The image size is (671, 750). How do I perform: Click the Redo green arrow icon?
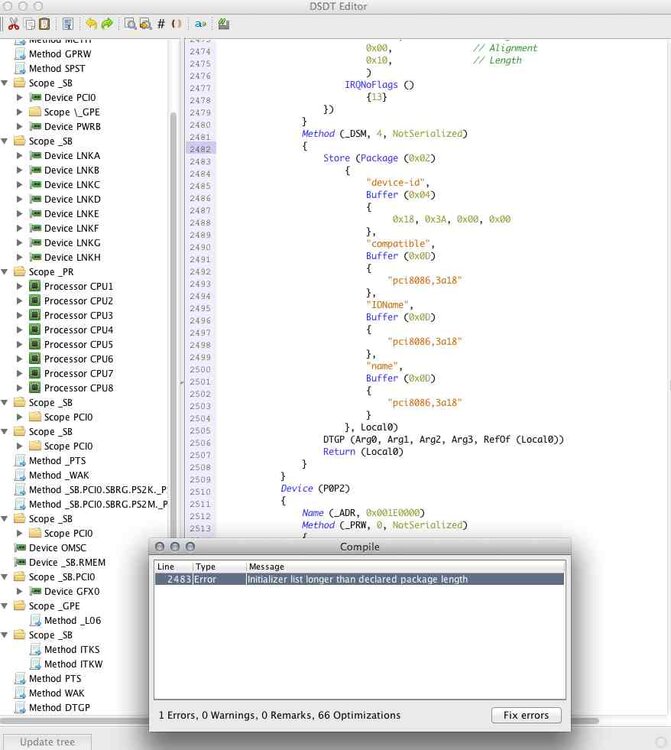coord(107,23)
